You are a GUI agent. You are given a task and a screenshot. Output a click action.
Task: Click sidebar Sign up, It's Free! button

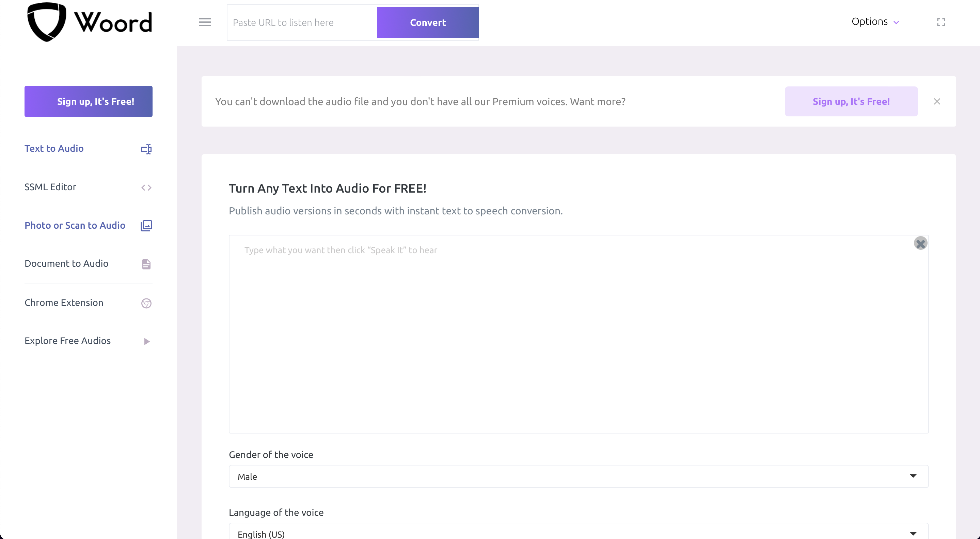88,101
